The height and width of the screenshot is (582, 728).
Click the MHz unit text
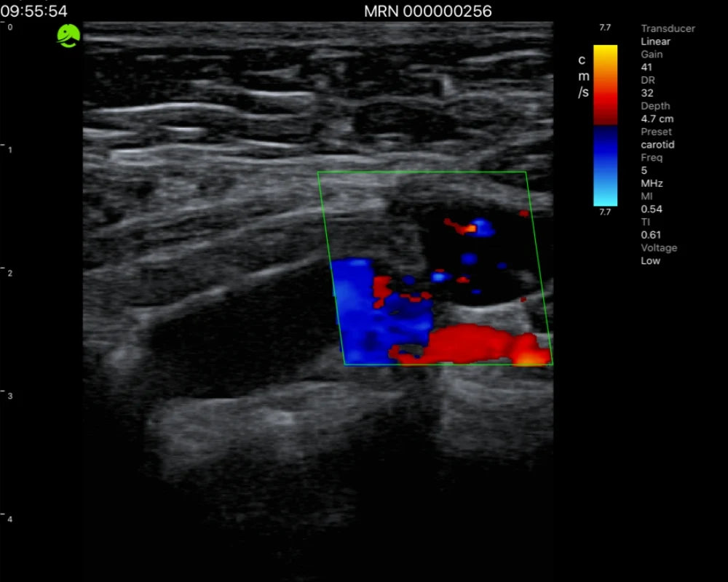click(652, 183)
